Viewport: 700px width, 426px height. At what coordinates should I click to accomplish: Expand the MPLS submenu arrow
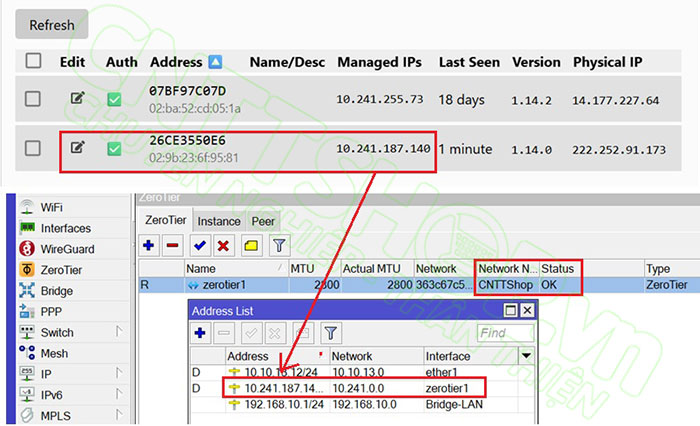pos(119,415)
